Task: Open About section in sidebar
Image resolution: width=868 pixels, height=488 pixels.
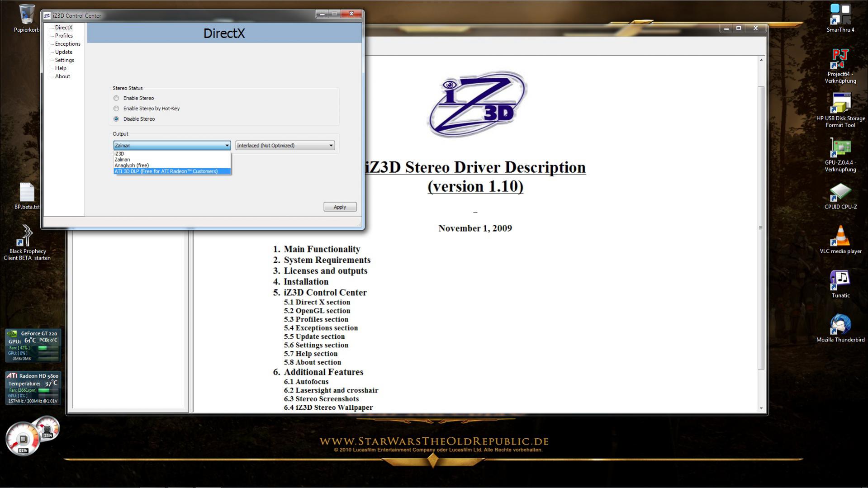Action: point(62,76)
